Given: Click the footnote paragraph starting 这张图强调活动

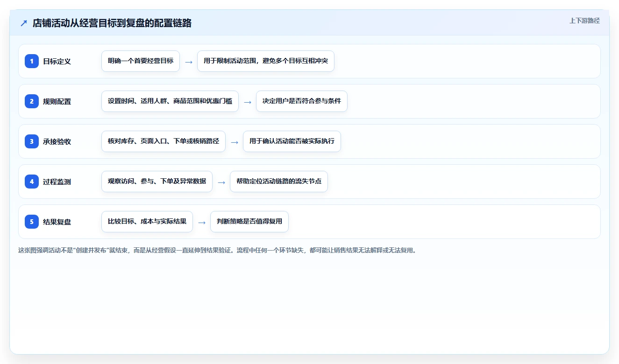Looking at the screenshot, I should 217,250.
